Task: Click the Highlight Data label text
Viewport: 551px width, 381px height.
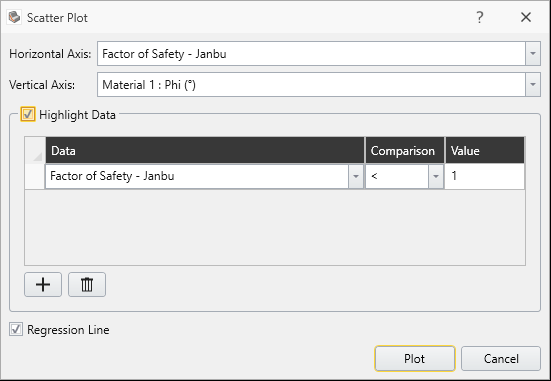Action: pyautogui.click(x=77, y=115)
